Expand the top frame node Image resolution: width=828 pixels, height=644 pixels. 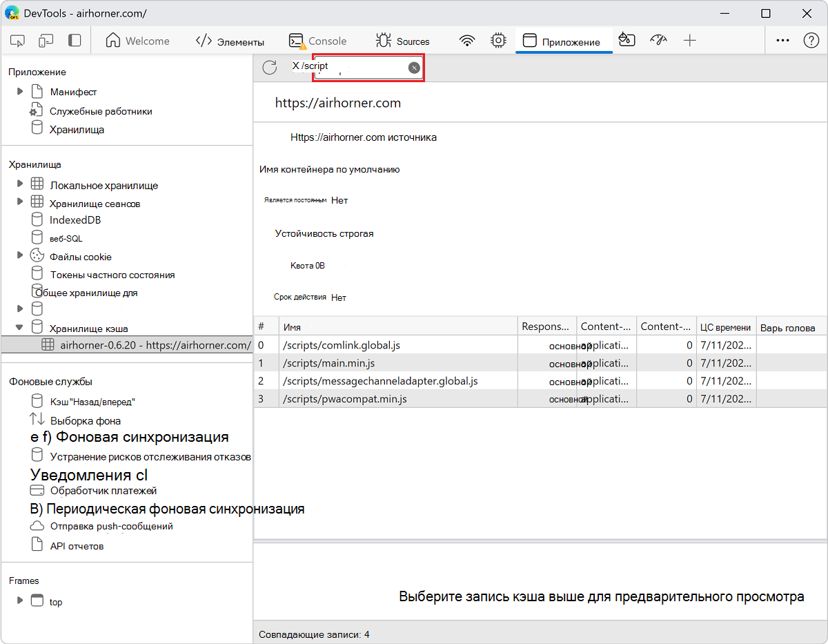point(19,601)
